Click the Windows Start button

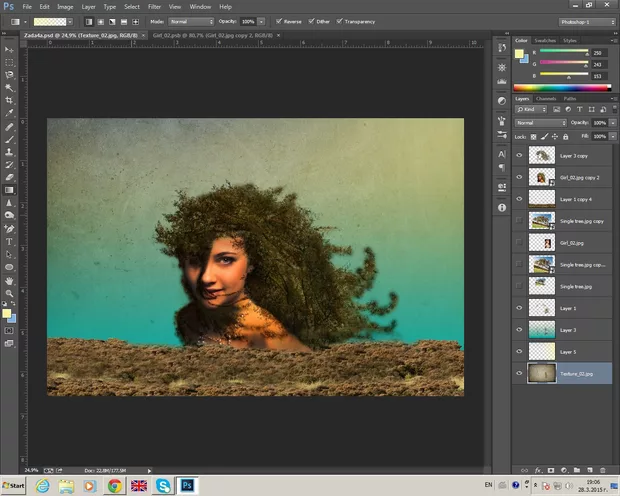(16, 485)
